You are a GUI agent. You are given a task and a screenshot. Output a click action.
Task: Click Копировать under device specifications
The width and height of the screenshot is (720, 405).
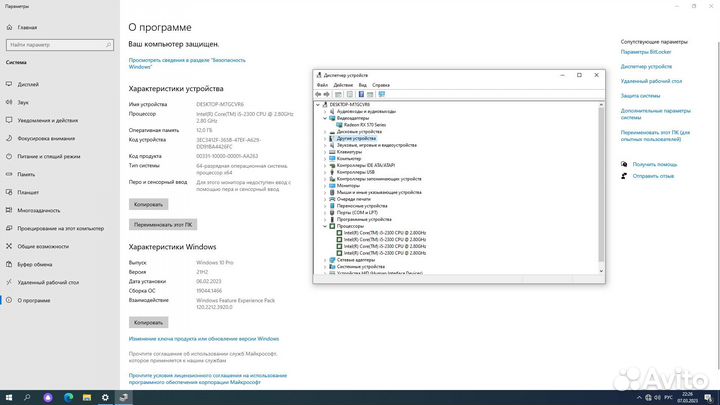pyautogui.click(x=148, y=204)
